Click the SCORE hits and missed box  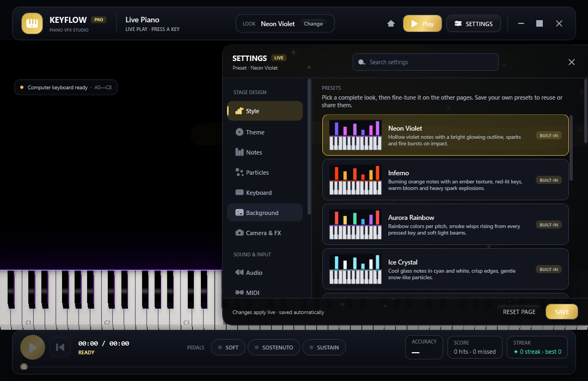click(x=475, y=347)
